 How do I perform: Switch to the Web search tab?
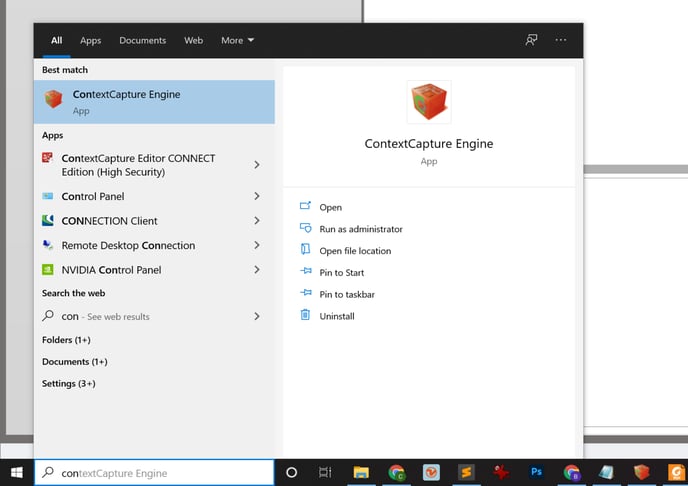tap(194, 40)
